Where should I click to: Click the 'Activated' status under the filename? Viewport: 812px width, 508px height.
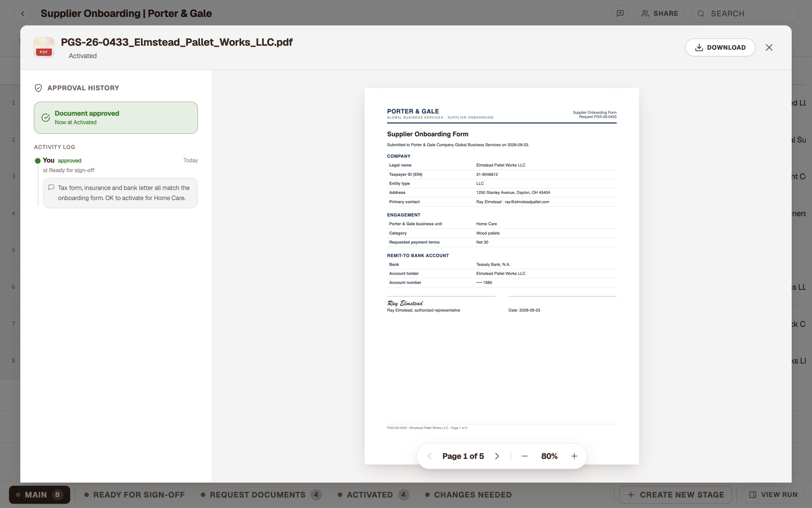[83, 56]
